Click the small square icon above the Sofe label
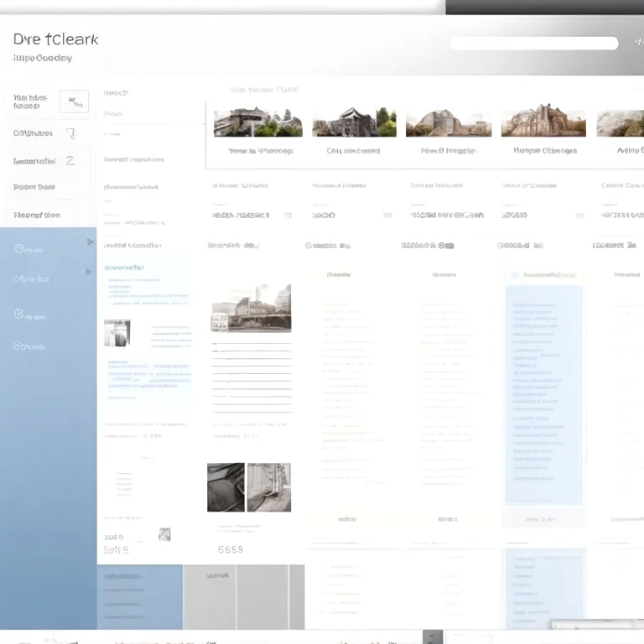Viewport: 644px width, 644px height. 164,534
